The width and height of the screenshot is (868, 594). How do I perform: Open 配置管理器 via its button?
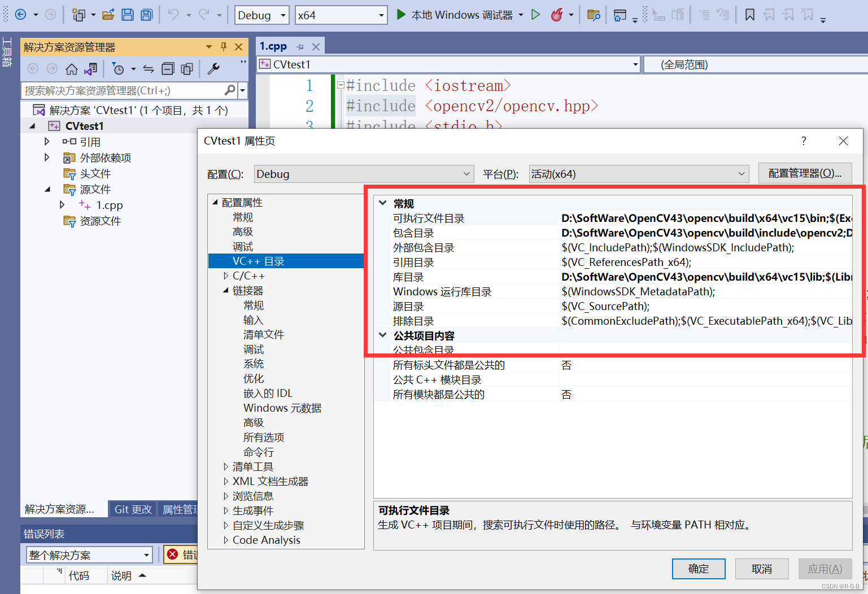point(805,173)
